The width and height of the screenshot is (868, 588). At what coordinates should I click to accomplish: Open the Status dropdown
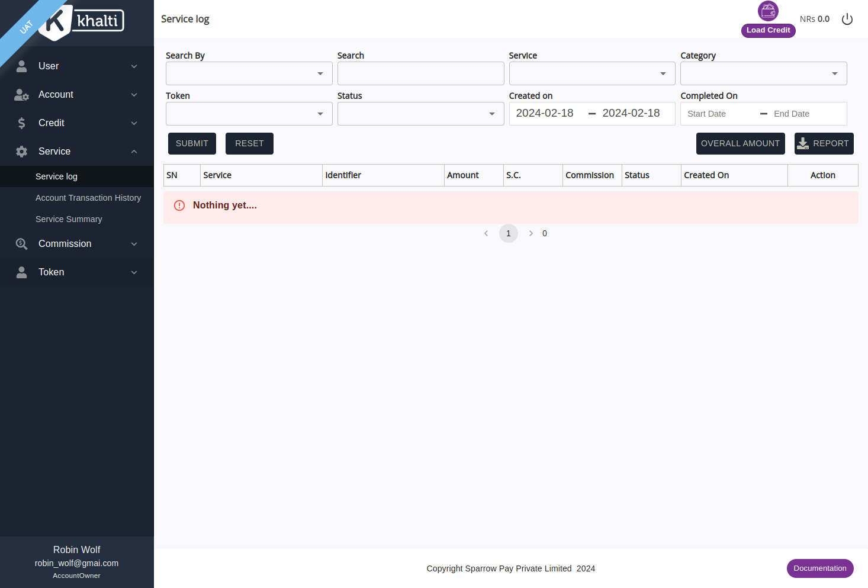pos(421,114)
